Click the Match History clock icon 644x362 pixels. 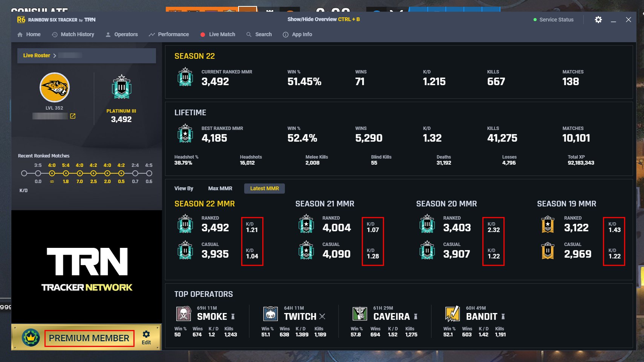coord(55,34)
